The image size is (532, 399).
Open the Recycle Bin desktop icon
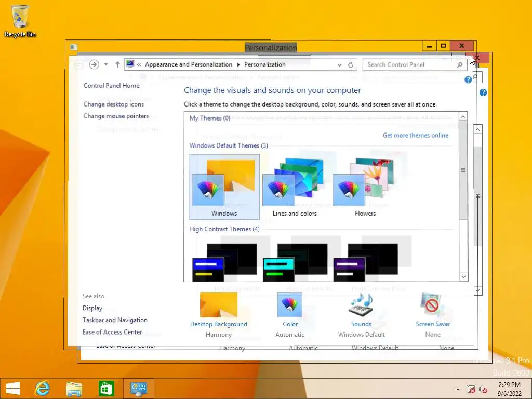point(20,21)
